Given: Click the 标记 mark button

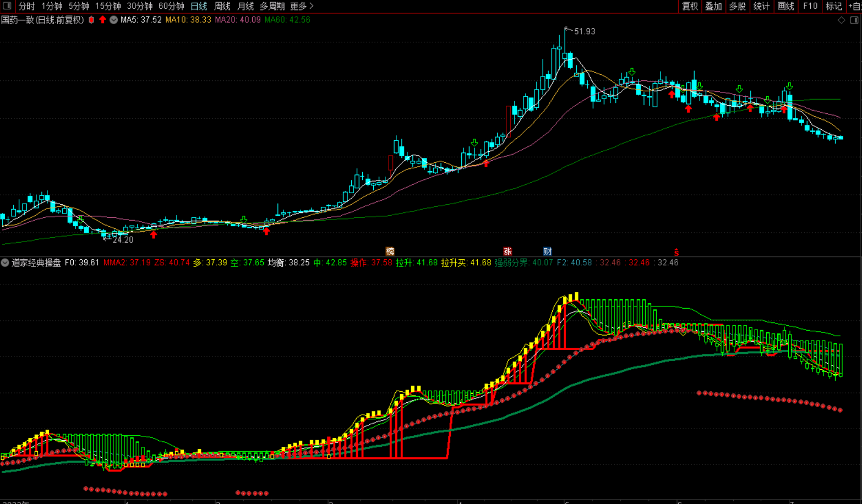Looking at the screenshot, I should click(834, 6).
